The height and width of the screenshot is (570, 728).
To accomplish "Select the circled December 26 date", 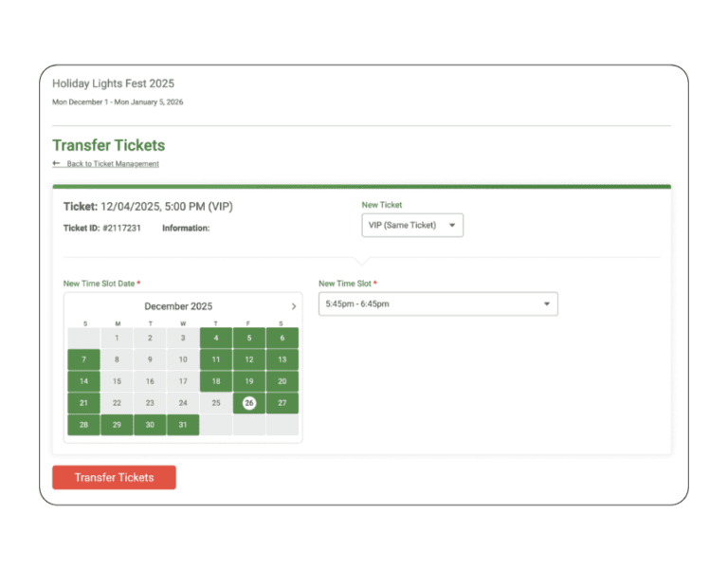I will (x=249, y=403).
